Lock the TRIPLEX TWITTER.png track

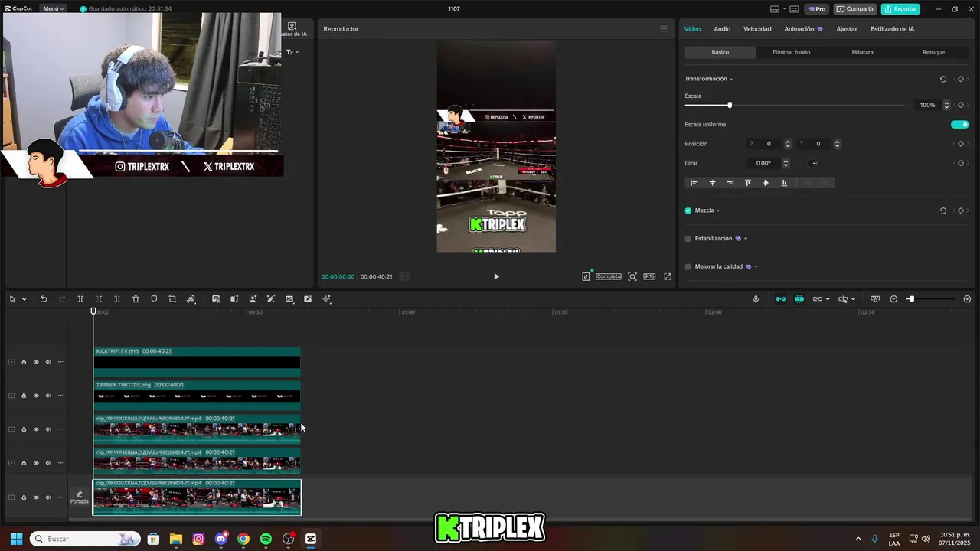pyautogui.click(x=24, y=396)
